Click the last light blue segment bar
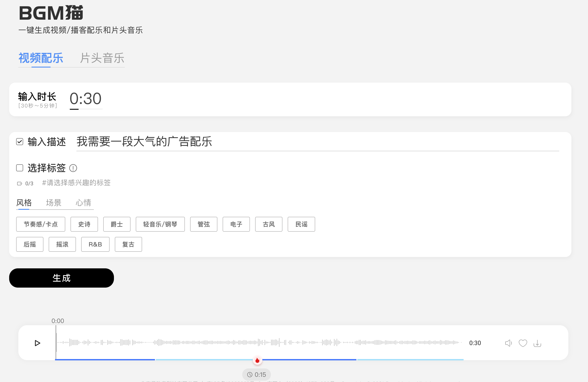The image size is (588, 382). 410,359
